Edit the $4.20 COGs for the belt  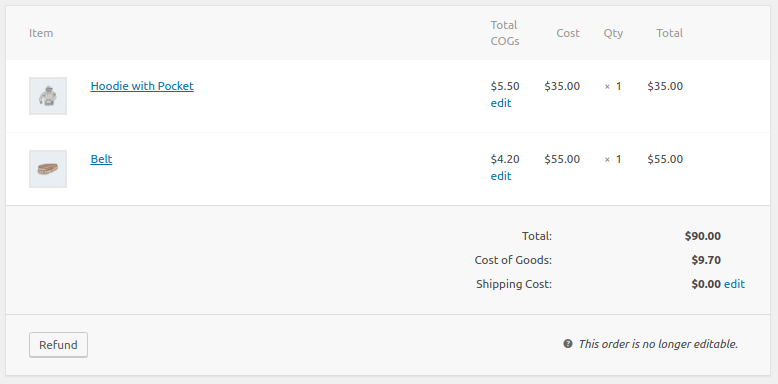pos(501,176)
